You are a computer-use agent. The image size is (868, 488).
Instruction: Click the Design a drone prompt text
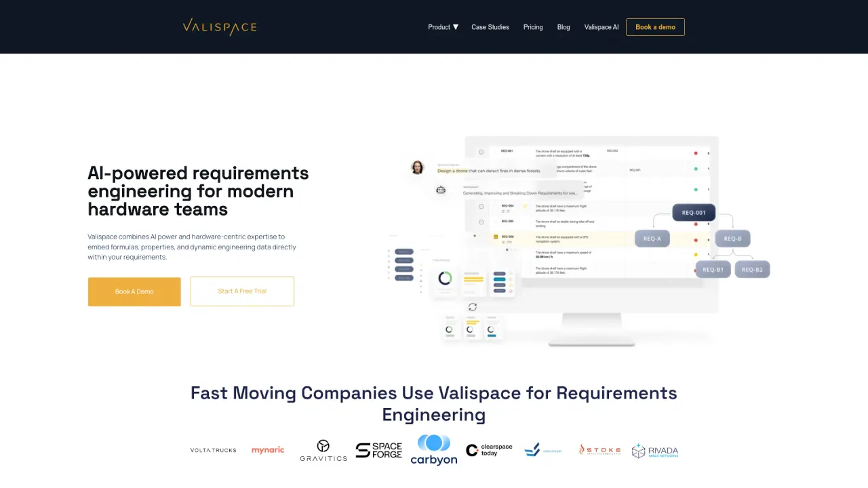click(489, 171)
